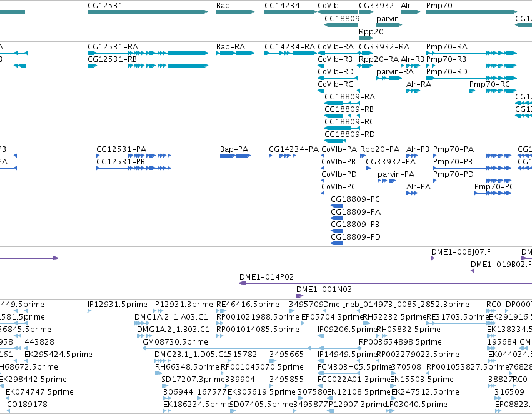
Task: Click protein CG18809-PC
Action: coord(355,199)
